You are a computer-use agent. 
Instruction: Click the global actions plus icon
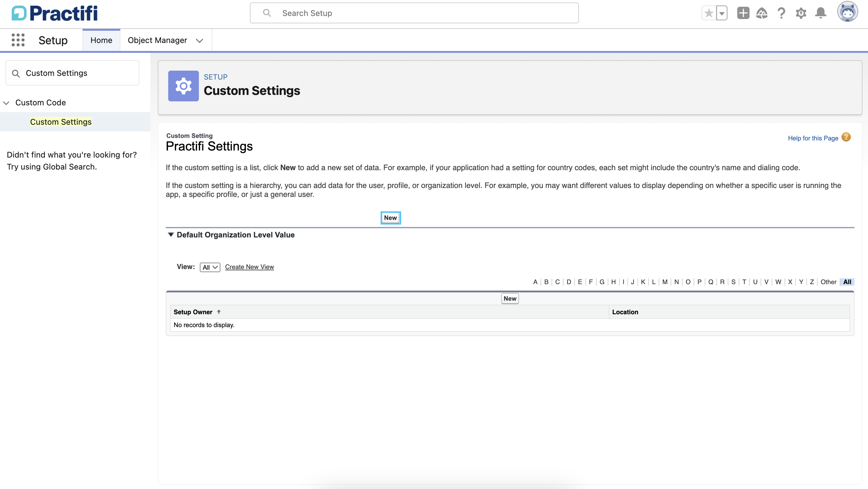point(743,13)
